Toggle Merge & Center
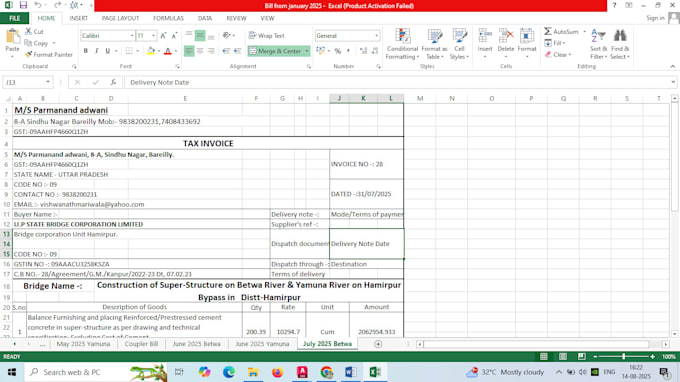Image resolution: width=680 pixels, height=382 pixels. click(275, 51)
